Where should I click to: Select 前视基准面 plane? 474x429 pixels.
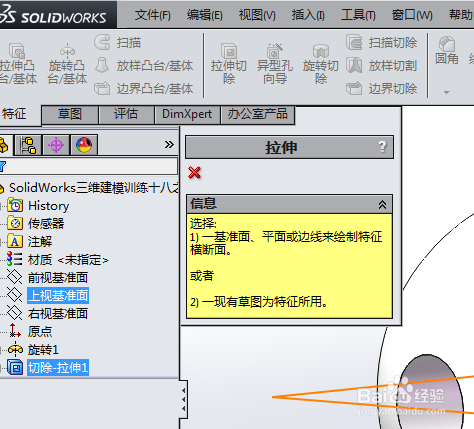point(58,277)
